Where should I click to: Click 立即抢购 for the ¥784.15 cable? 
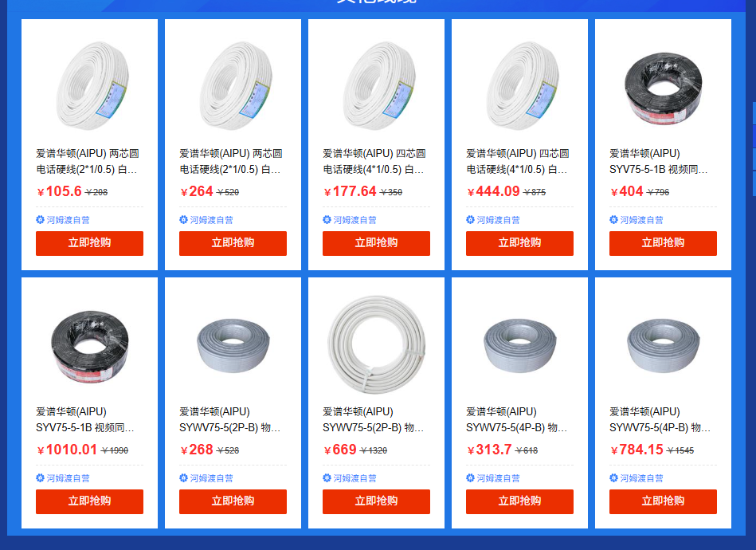pyautogui.click(x=663, y=501)
